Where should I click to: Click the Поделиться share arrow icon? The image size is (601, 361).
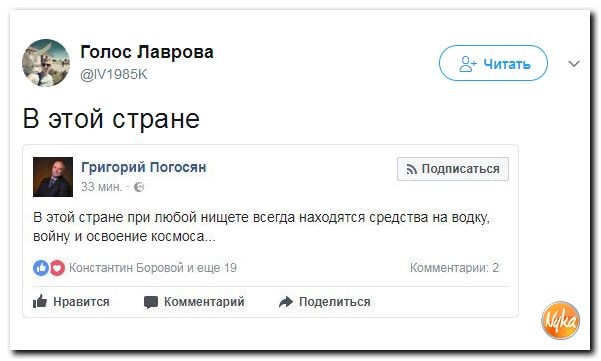click(286, 302)
